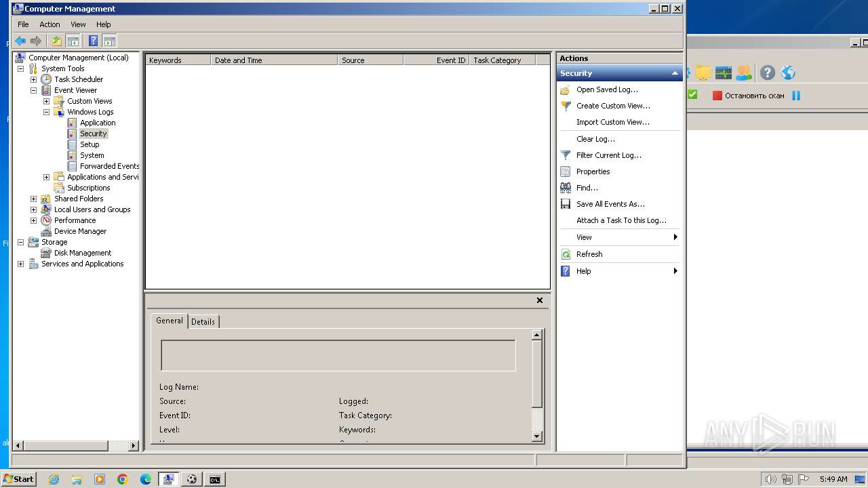Sort by the Event ID column header
Screen dimensions: 868x488
point(436,60)
